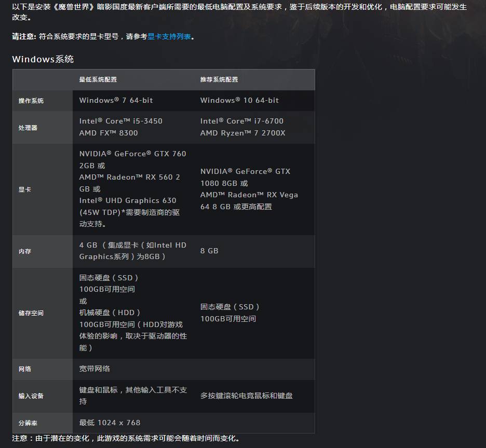Click AMD FX™ 8300 text

tap(109, 133)
